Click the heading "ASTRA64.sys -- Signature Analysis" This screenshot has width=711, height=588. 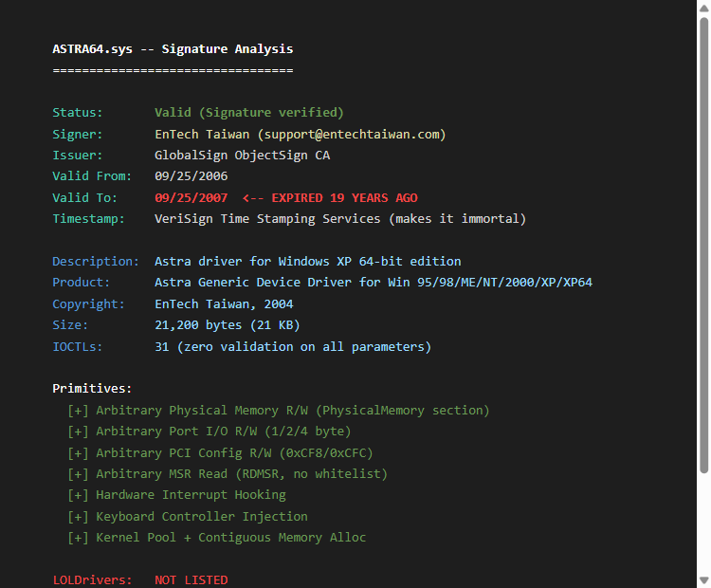173,49
